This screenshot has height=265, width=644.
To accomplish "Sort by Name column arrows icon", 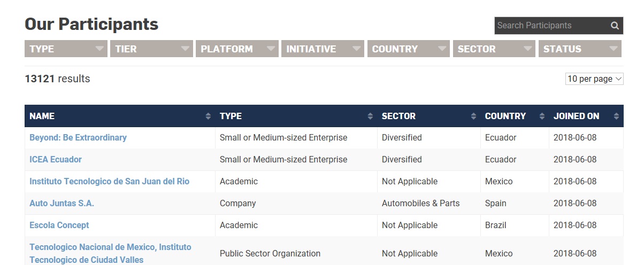I will click(x=208, y=116).
